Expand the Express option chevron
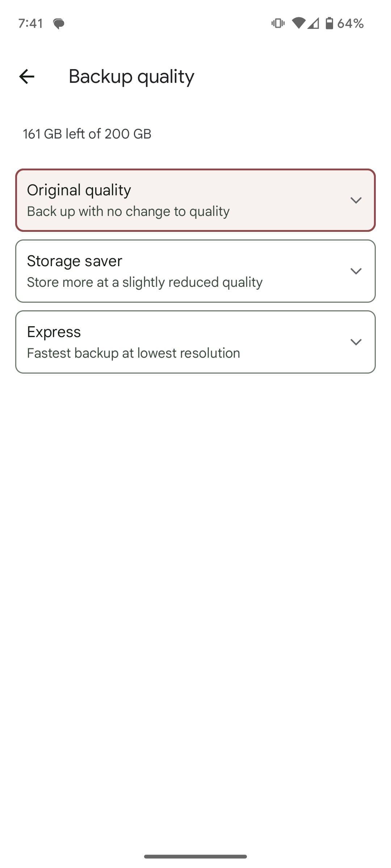Image resolution: width=391 pixels, height=868 pixels. tap(356, 342)
